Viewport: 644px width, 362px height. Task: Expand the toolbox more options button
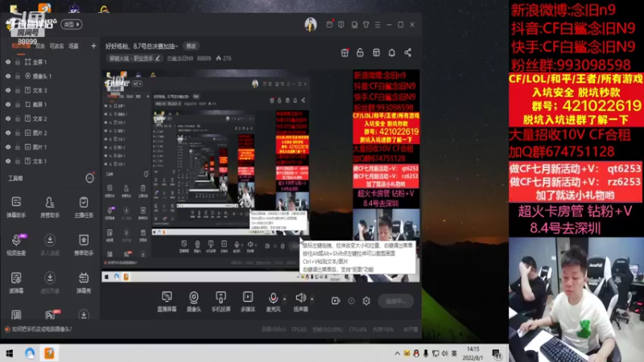89,178
